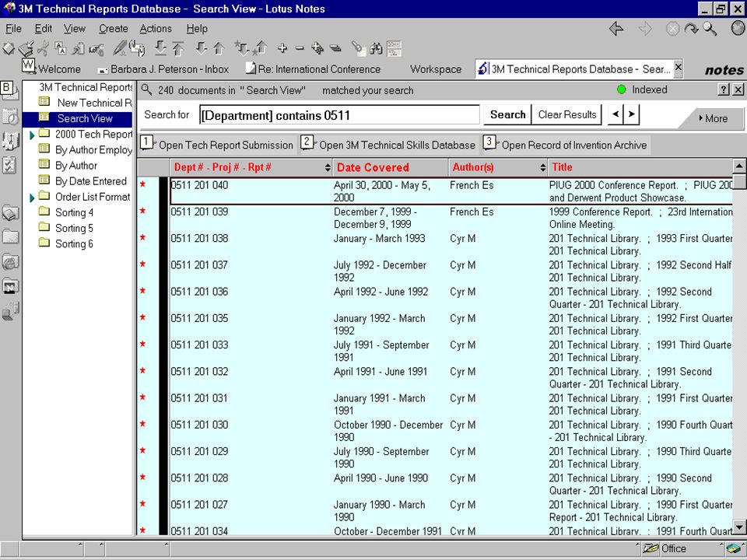Switch to the Workspace tab
Image resolution: width=747 pixels, height=560 pixels.
(x=436, y=69)
